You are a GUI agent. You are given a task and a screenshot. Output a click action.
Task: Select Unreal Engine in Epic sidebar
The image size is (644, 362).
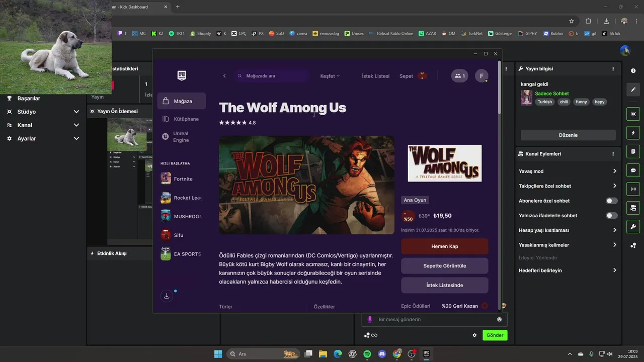pos(182,137)
